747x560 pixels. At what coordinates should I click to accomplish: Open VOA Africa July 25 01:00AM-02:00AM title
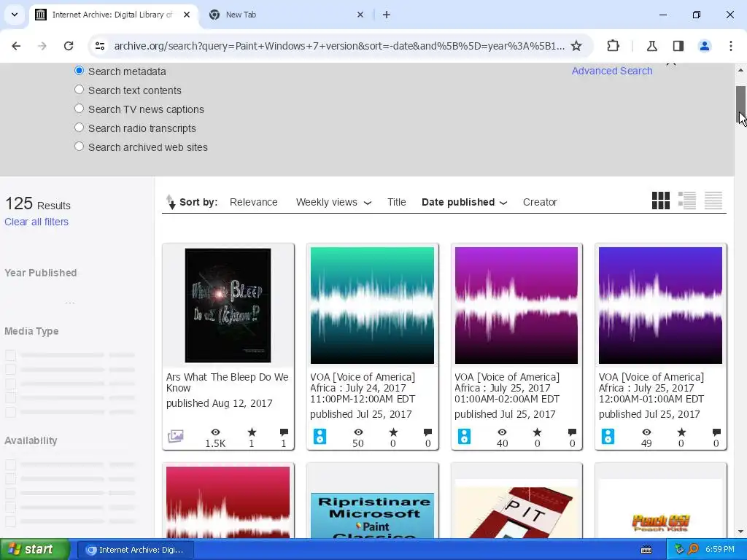(x=507, y=388)
